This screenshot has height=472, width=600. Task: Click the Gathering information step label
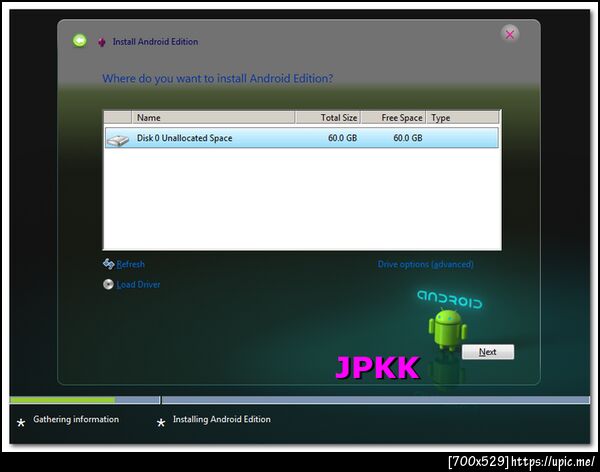click(76, 419)
